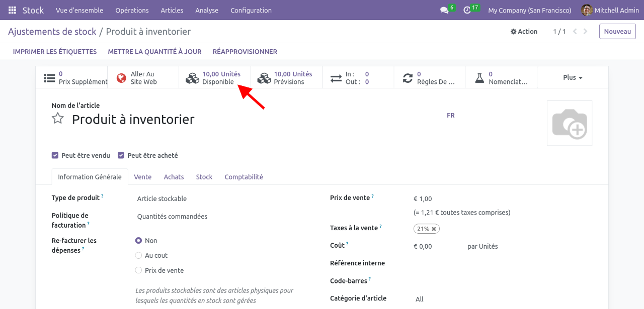Switch to the Comptabilité tab

point(244,177)
